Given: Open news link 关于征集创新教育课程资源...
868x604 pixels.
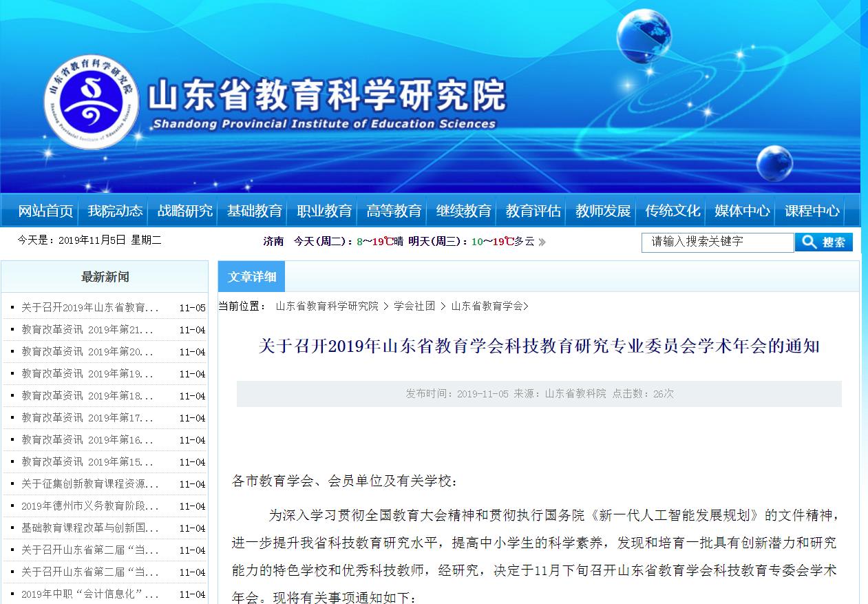Looking at the screenshot, I should (90, 484).
